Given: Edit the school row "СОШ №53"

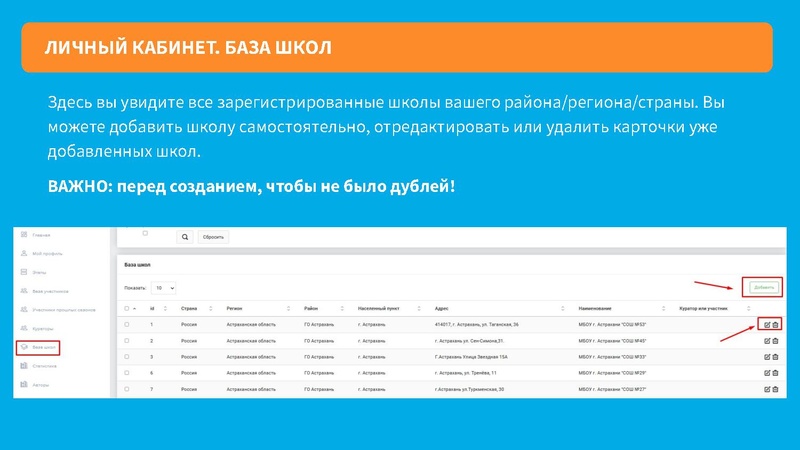Looking at the screenshot, I should (767, 324).
